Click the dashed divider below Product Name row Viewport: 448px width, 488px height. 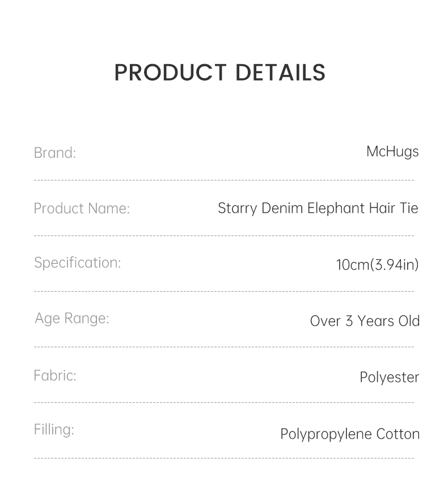(224, 235)
